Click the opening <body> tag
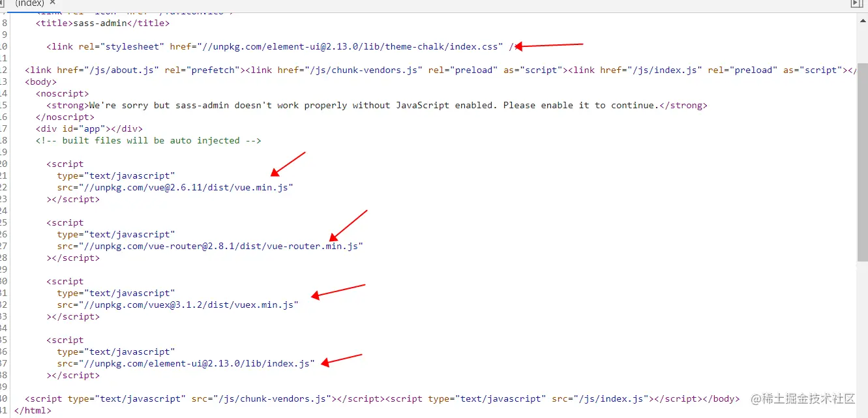The width and height of the screenshot is (868, 418). [x=41, y=82]
